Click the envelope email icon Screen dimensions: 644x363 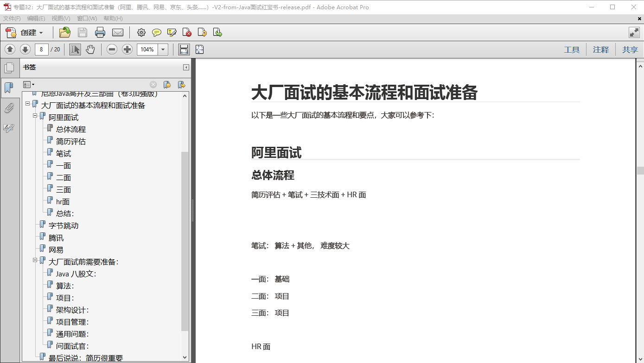[x=118, y=32]
